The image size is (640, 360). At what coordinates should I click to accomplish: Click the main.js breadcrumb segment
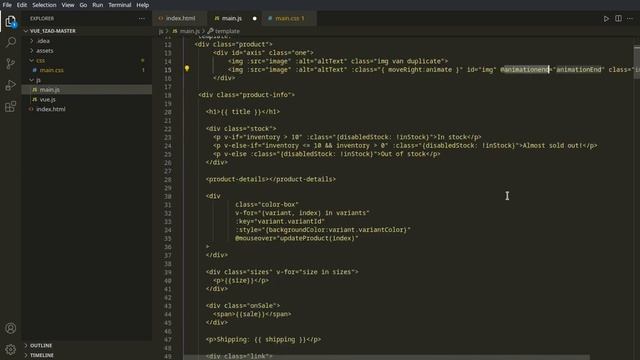coord(186,31)
